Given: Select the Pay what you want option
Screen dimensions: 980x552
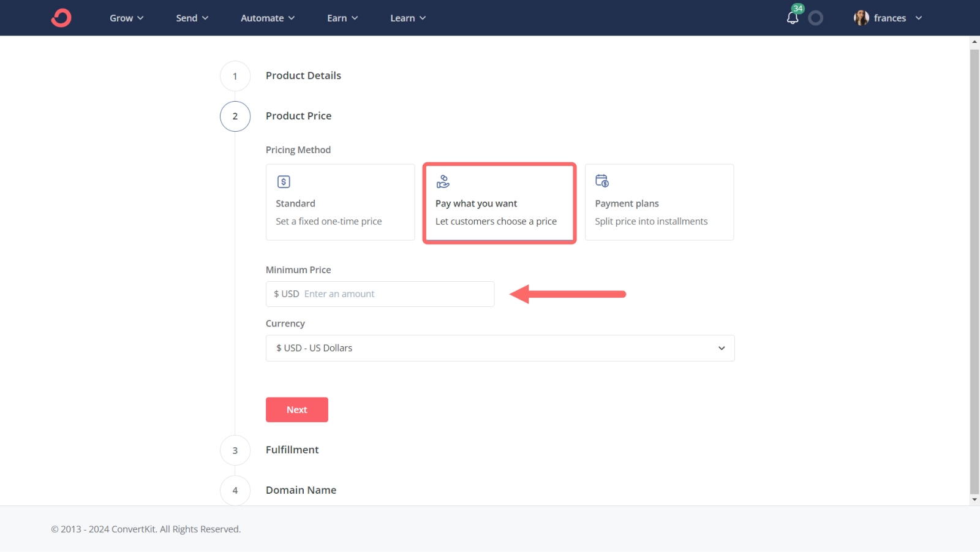Looking at the screenshot, I should [x=499, y=203].
